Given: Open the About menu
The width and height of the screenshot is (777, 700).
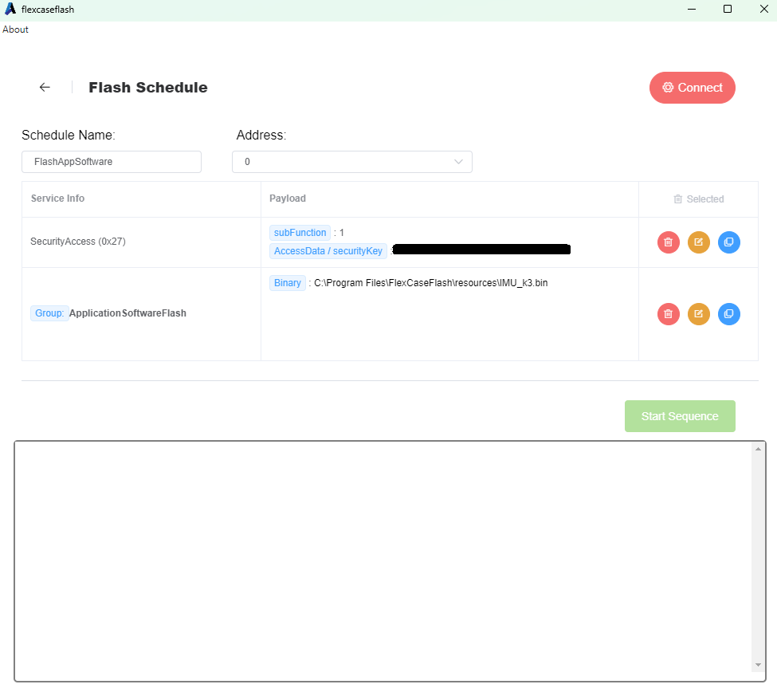Looking at the screenshot, I should (15, 29).
